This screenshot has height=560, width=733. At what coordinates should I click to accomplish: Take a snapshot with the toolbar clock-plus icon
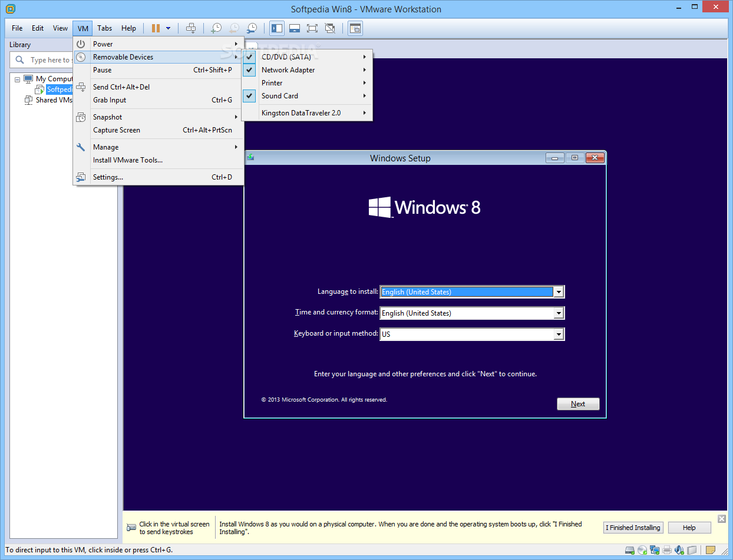216,28
